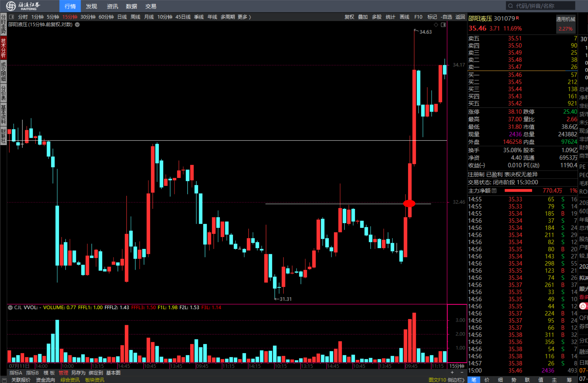This screenshot has width=588, height=383.
Task: Switch to 10分钟 period
Action: 165,17
